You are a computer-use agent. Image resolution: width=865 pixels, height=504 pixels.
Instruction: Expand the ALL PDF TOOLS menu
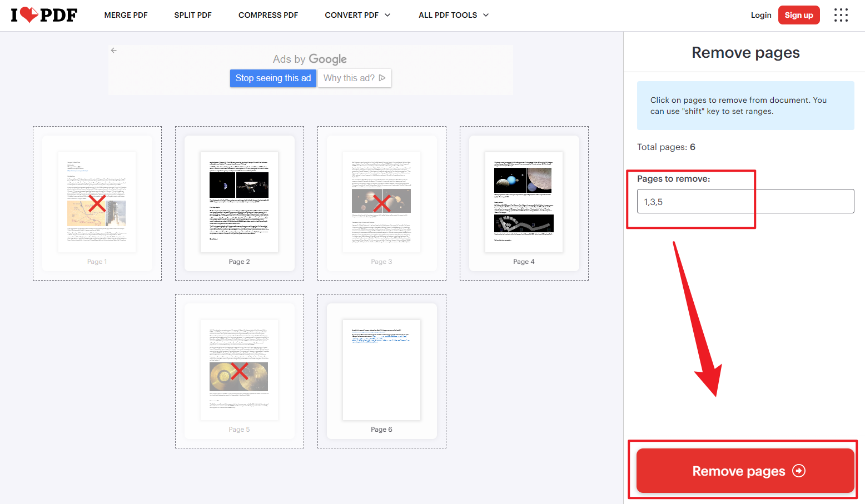pyautogui.click(x=453, y=15)
